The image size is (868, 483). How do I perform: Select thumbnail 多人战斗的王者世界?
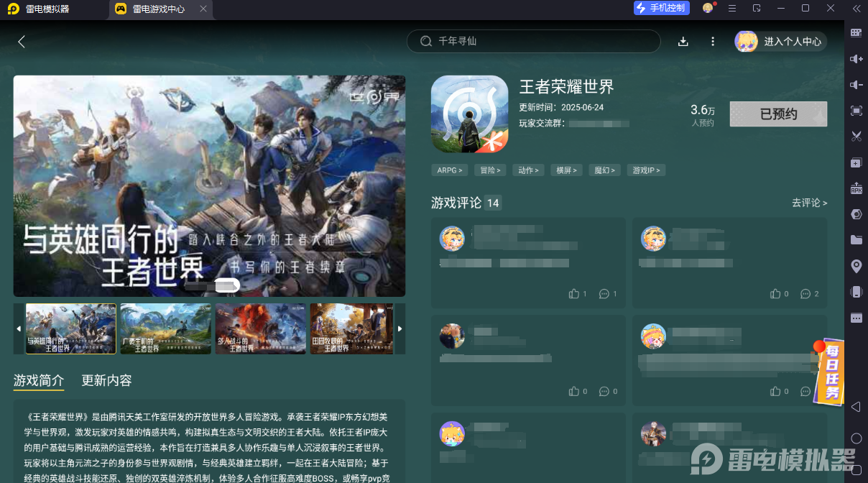[261, 328]
